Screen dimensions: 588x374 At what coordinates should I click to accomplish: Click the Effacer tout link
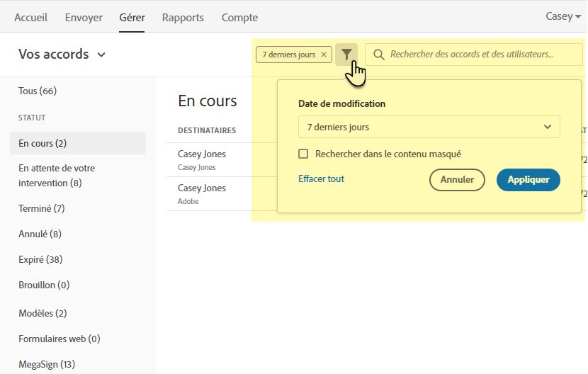pos(321,179)
